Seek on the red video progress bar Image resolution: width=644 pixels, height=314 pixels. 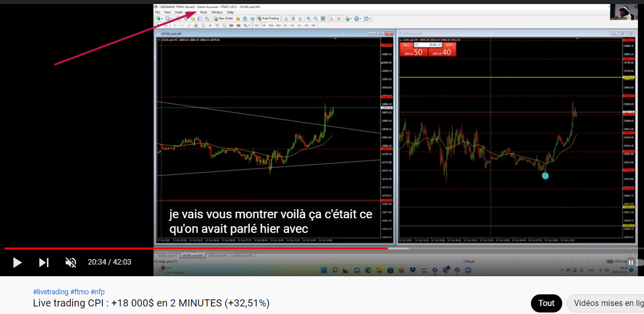point(196,248)
